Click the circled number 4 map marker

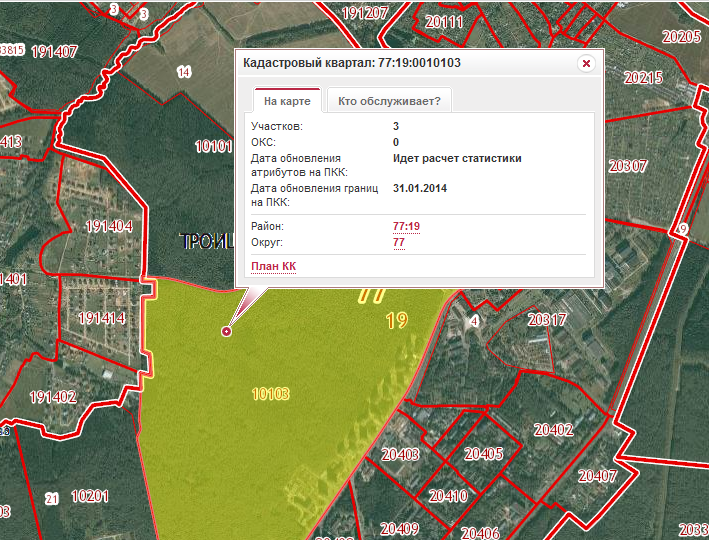474,321
